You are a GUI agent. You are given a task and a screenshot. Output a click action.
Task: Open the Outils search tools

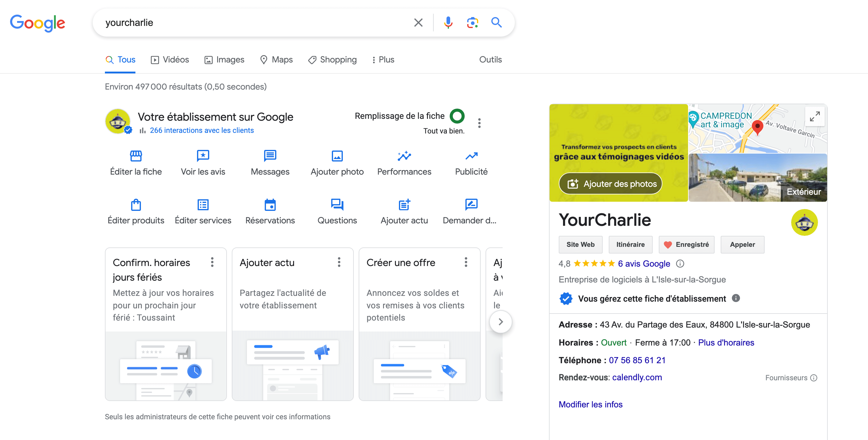[490, 60]
